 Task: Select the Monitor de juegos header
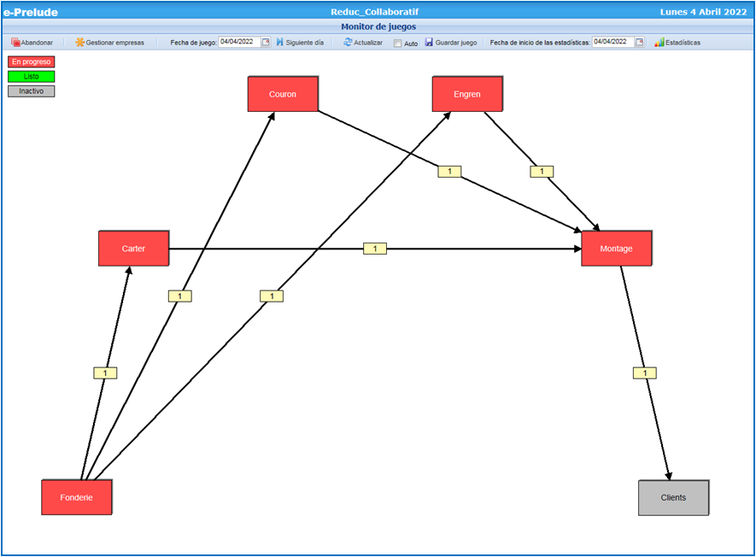(x=378, y=26)
